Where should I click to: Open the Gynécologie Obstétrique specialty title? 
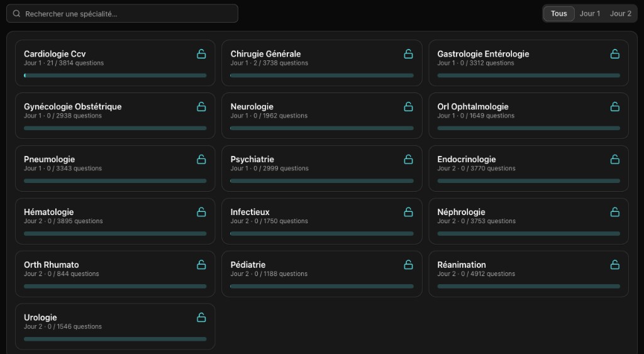coord(73,107)
